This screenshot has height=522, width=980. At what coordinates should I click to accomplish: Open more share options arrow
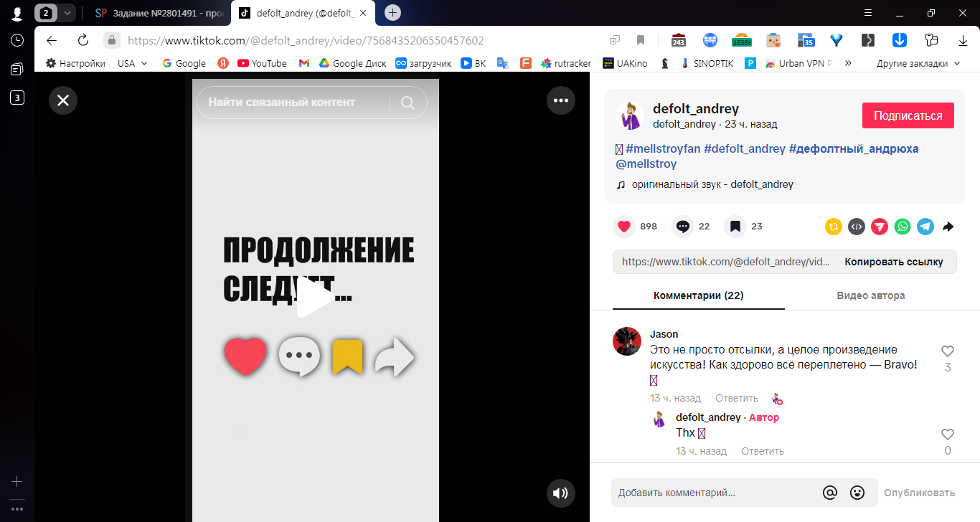click(x=948, y=227)
